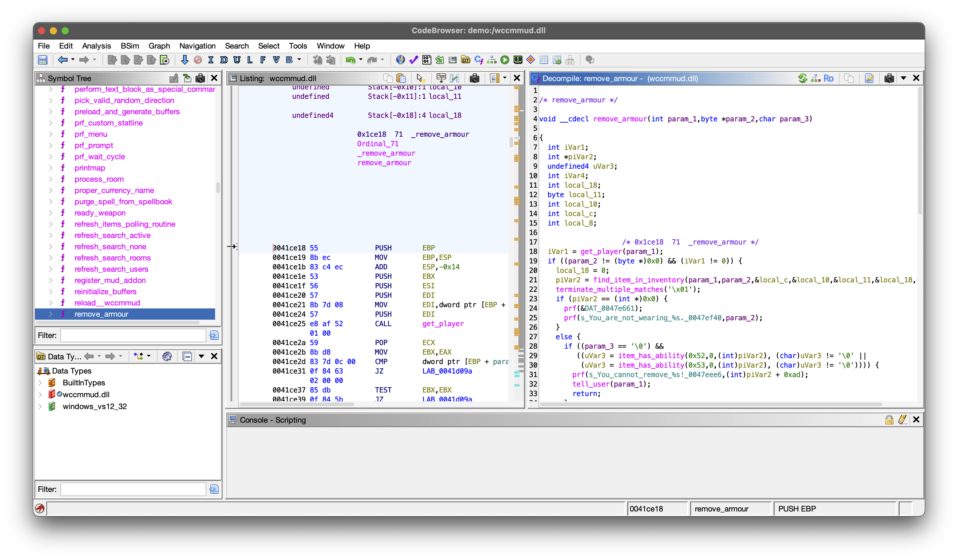
Task: Rename variable with the Ro icon in Decompile panel
Action: (829, 78)
